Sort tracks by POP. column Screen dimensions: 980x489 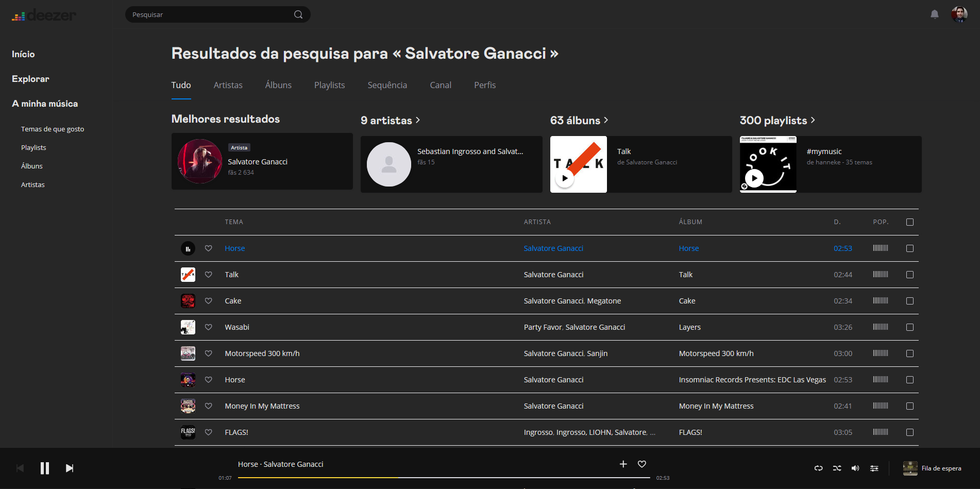[881, 222]
